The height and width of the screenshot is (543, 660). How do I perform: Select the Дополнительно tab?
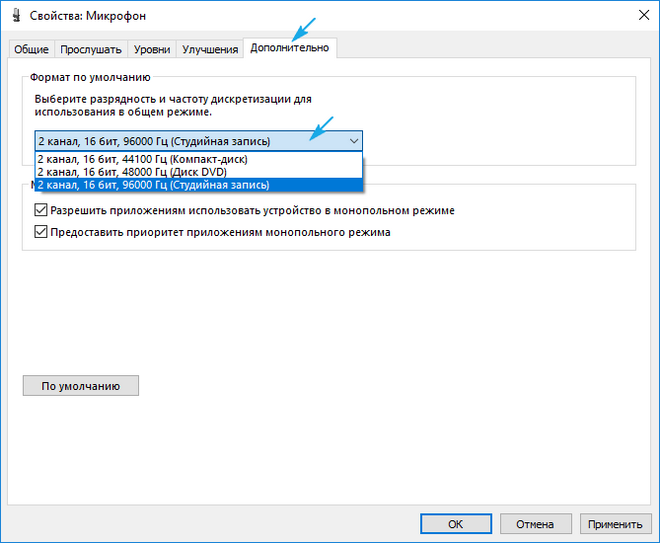click(290, 48)
